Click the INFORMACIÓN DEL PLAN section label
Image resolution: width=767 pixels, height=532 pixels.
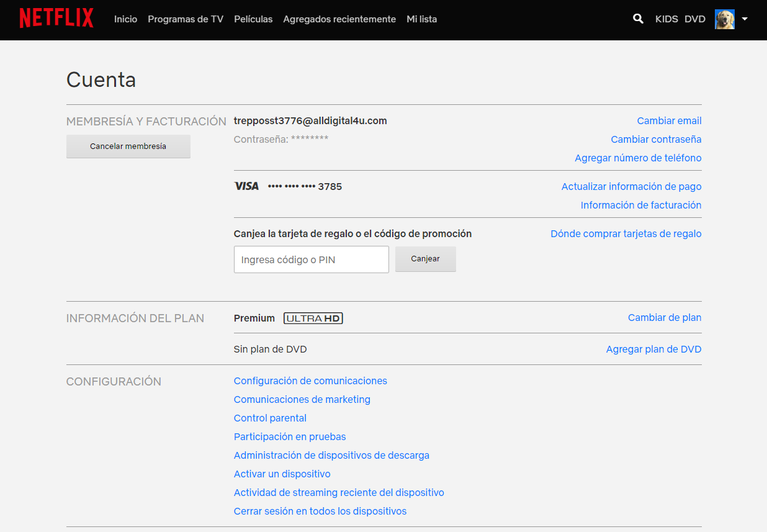click(x=135, y=318)
